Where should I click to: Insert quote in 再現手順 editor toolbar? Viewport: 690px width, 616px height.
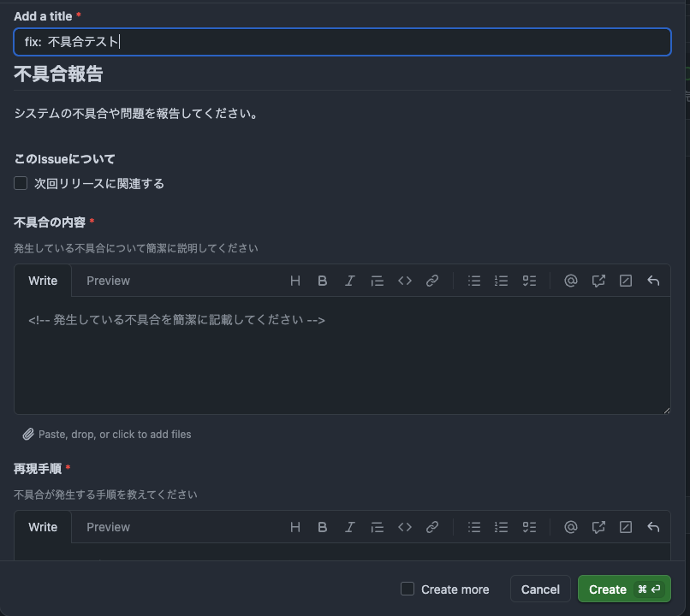378,527
